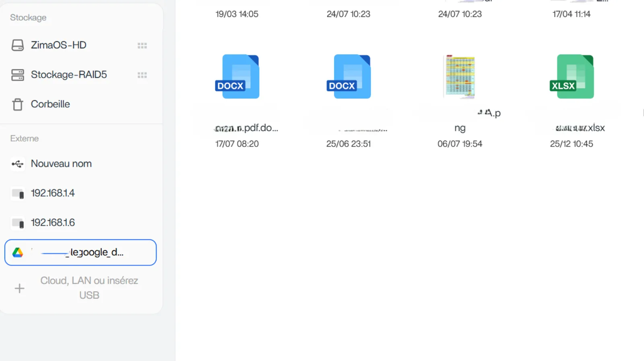This screenshot has width=644, height=361.
Task: Click the file name ending in .xlsx
Action: [580, 128]
